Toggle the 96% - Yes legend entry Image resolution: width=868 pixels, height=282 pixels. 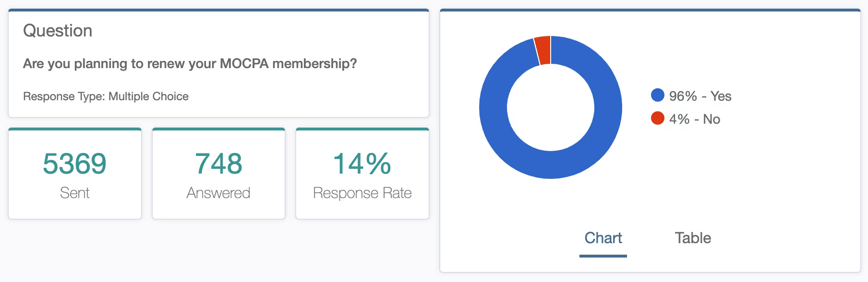point(691,96)
